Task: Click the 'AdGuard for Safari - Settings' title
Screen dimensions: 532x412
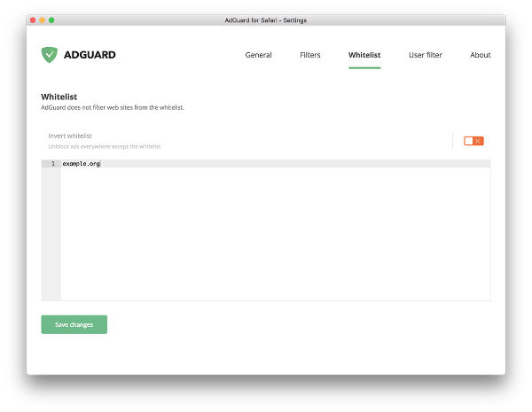Action: [x=266, y=19]
